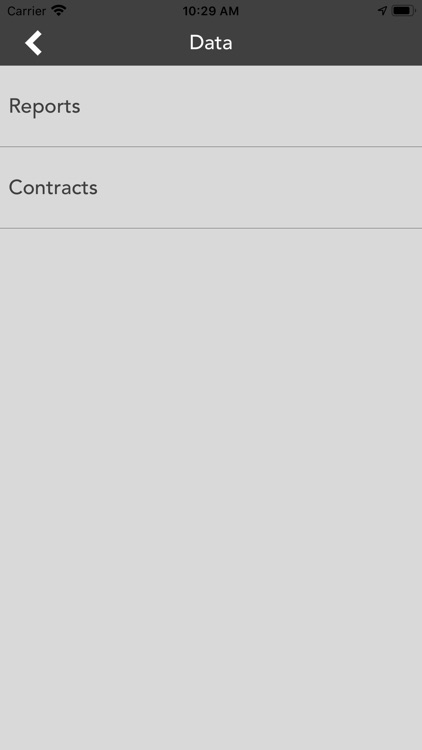Click the 10:29 AM clock
Viewport: 422px width, 750px height.
tap(211, 11)
